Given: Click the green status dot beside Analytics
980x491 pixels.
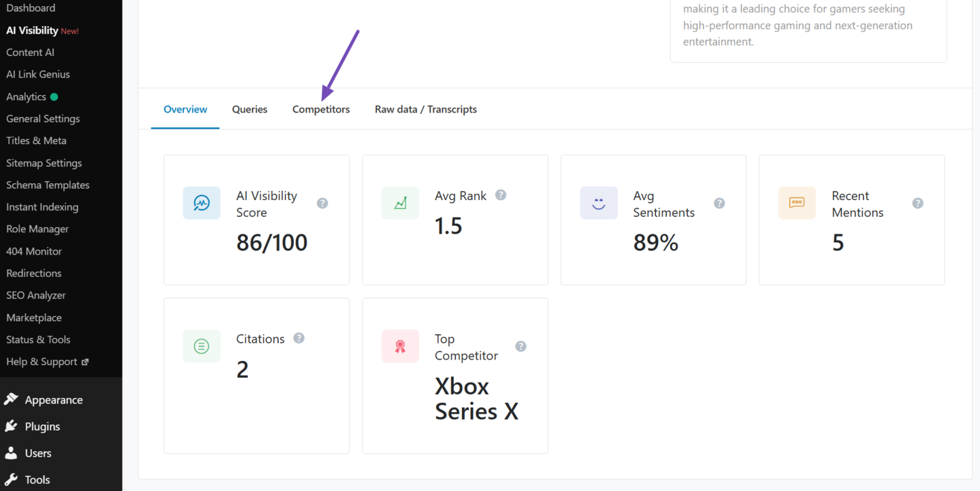Looking at the screenshot, I should coord(54,97).
